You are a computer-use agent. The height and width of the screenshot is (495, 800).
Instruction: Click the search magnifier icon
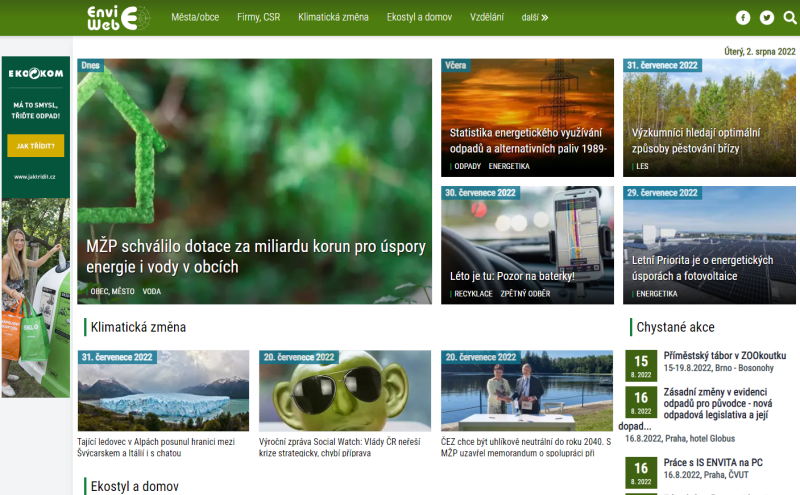(x=790, y=17)
